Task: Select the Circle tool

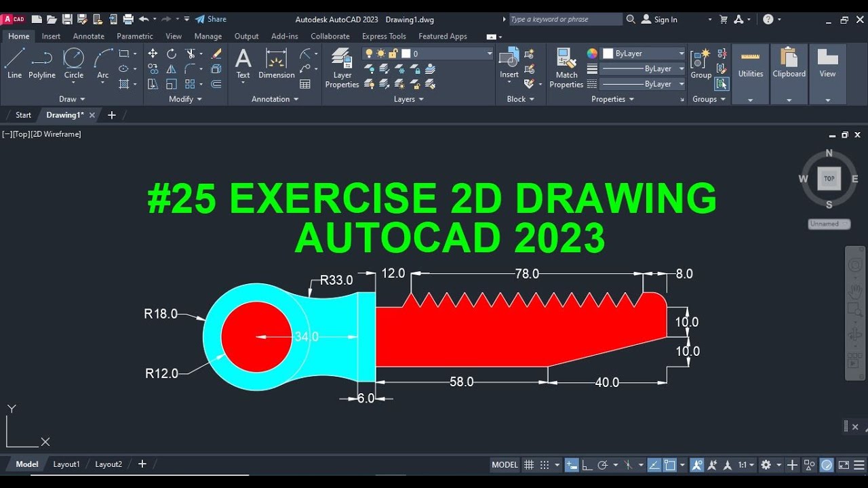Action: point(73,64)
